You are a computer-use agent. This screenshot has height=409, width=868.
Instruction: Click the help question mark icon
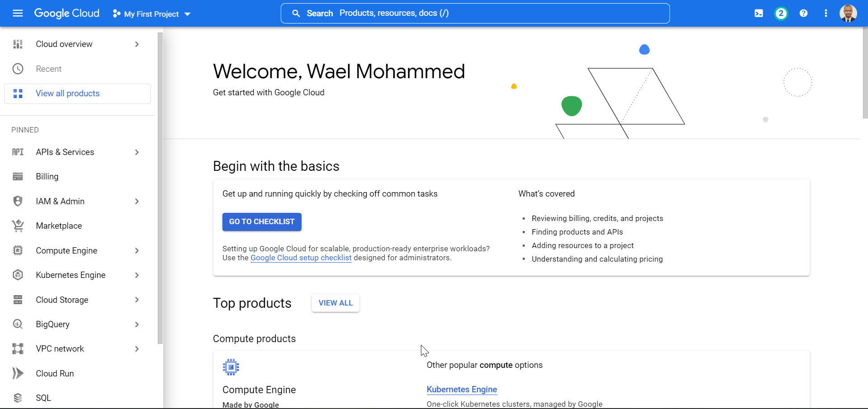click(x=803, y=14)
